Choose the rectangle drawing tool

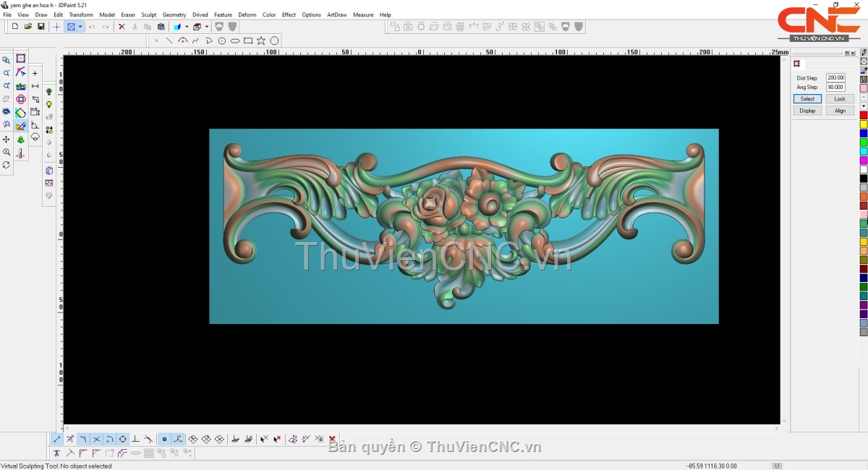pyautogui.click(x=248, y=40)
